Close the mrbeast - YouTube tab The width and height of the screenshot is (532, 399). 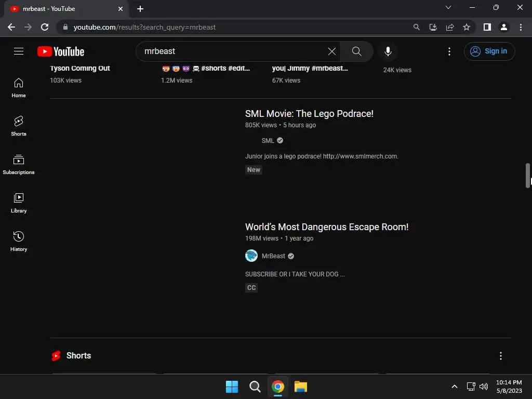[121, 9]
